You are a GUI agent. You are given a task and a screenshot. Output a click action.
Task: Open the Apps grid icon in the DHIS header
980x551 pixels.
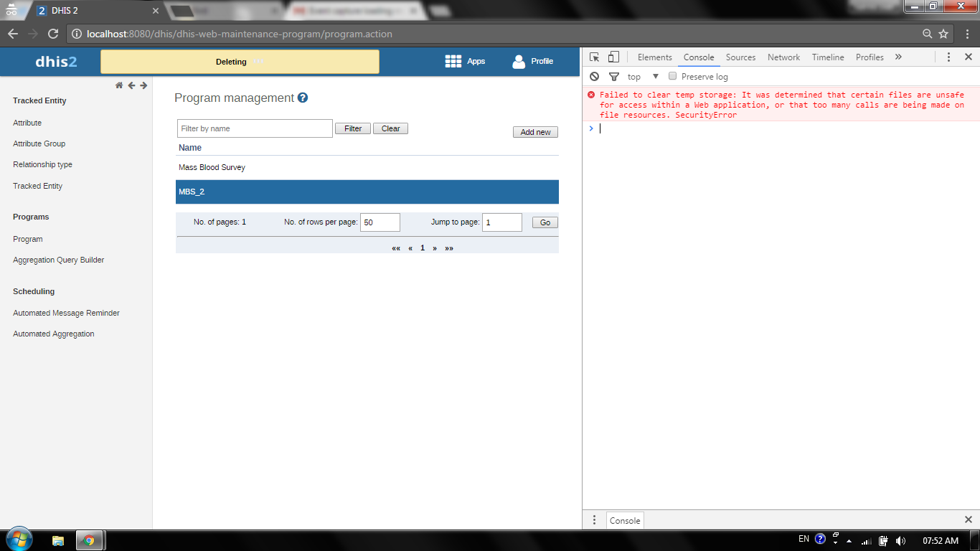click(x=453, y=62)
